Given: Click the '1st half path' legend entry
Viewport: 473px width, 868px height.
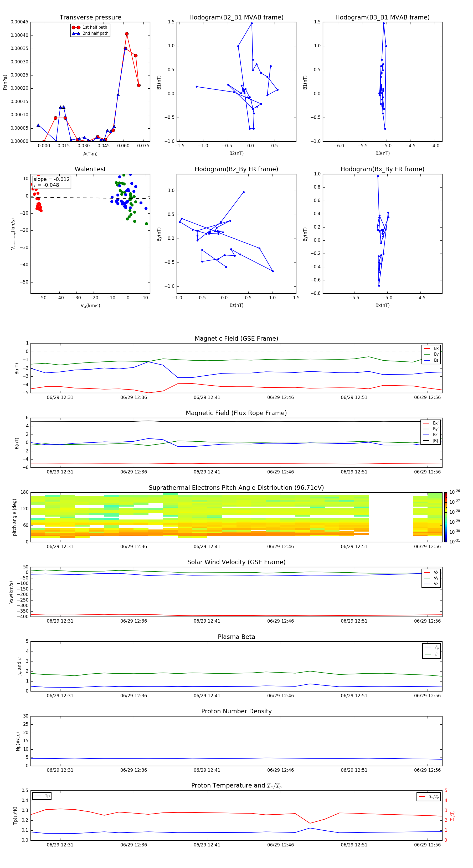Looking at the screenshot, I should point(90,27).
